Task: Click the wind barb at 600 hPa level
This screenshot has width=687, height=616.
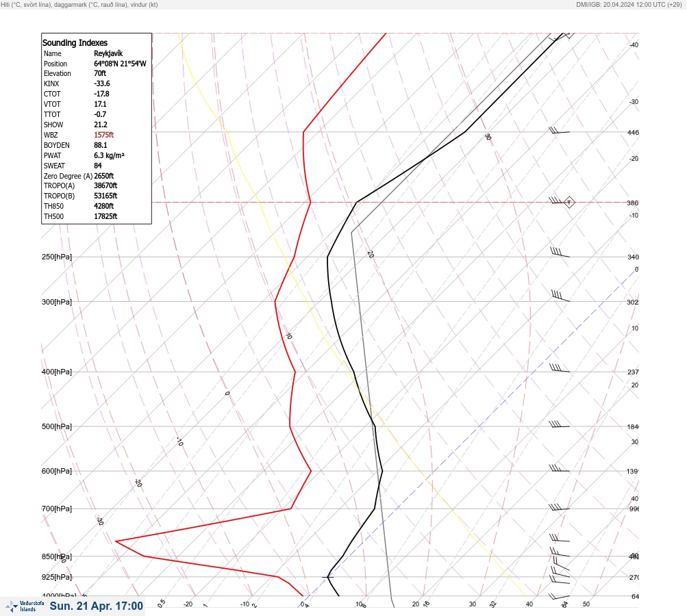Action: 559,468
